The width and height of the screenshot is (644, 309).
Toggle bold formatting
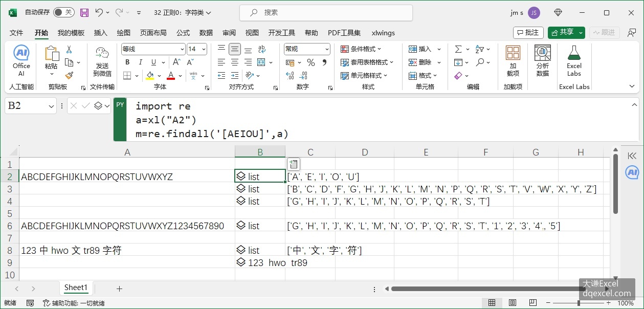[x=127, y=62]
